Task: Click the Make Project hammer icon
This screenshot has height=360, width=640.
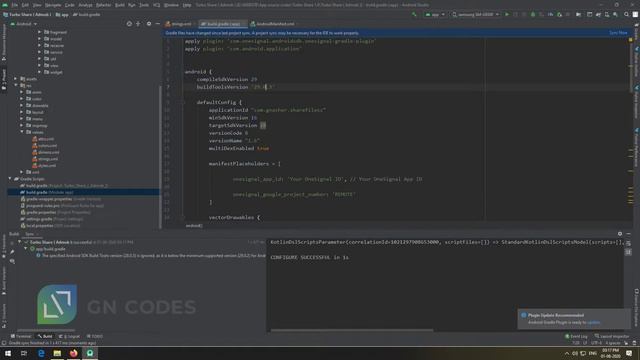Action: point(414,15)
